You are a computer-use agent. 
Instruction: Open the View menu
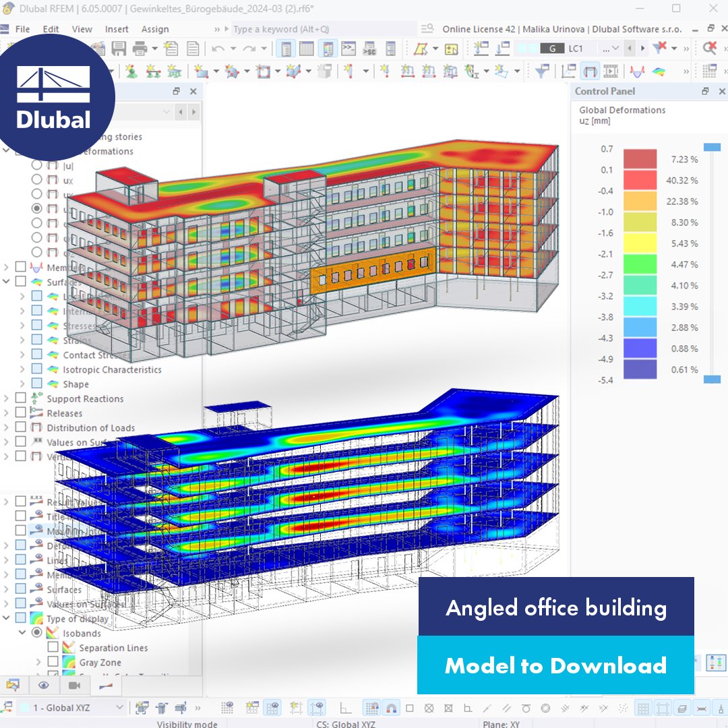click(82, 29)
